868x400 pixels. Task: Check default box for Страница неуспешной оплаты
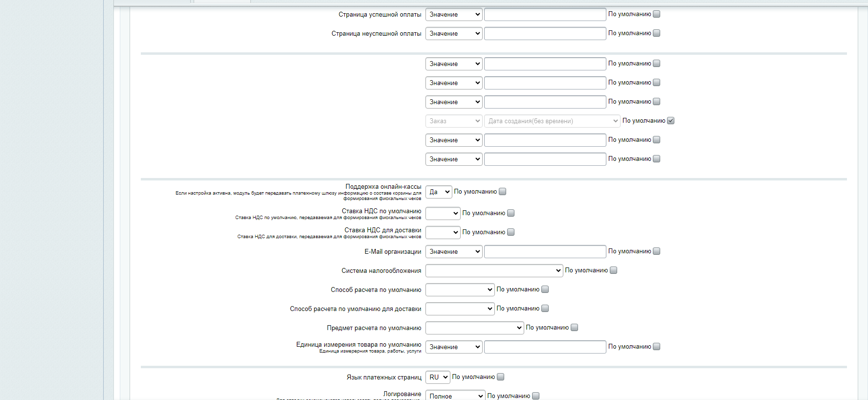(x=657, y=33)
